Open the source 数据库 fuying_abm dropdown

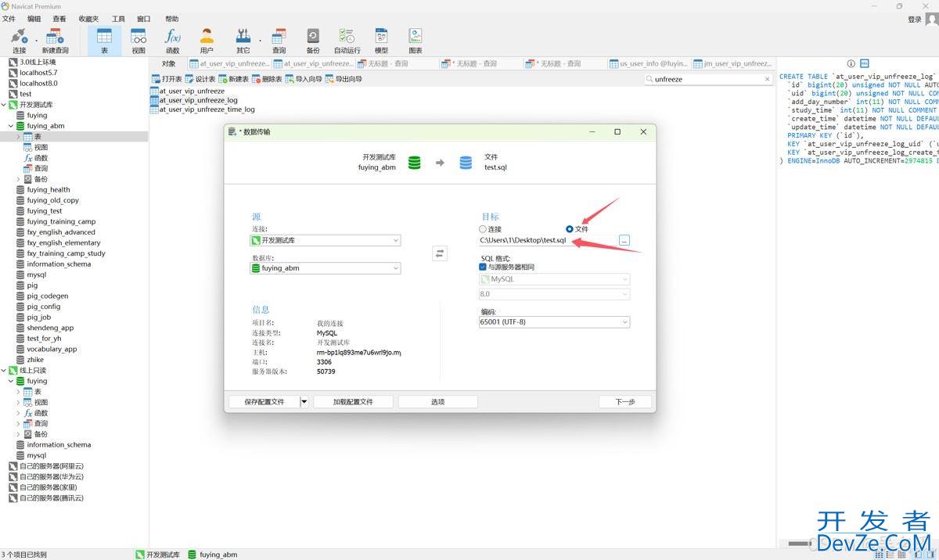(326, 268)
